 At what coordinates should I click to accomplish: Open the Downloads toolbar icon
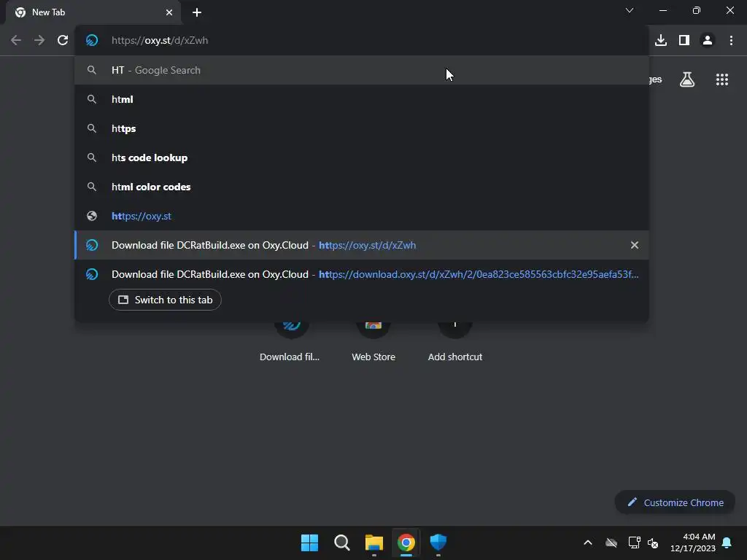(x=661, y=41)
